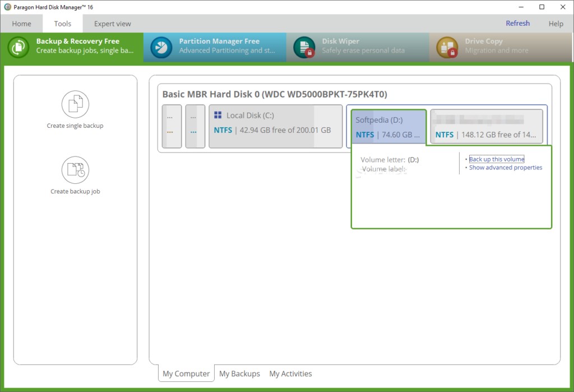Click the Create backup job clock icon

pyautogui.click(x=75, y=169)
